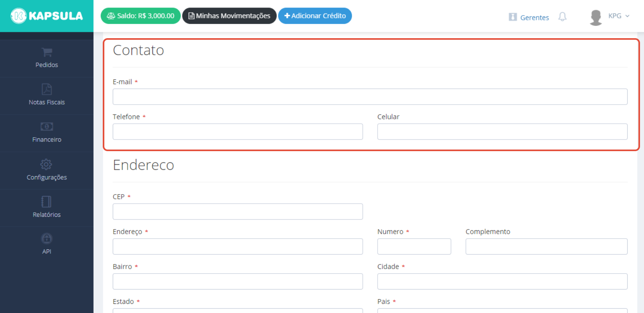
Task: Click Adicionar Crédito button
Action: point(315,16)
